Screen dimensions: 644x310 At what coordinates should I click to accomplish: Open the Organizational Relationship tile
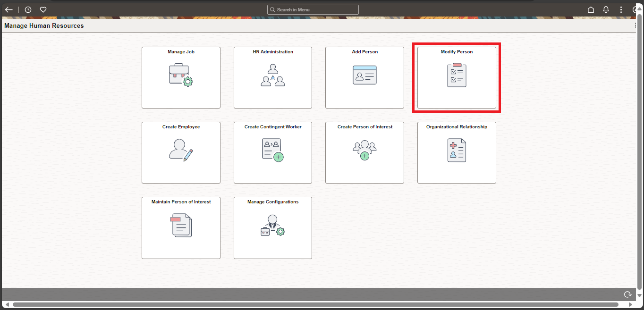[x=456, y=152]
